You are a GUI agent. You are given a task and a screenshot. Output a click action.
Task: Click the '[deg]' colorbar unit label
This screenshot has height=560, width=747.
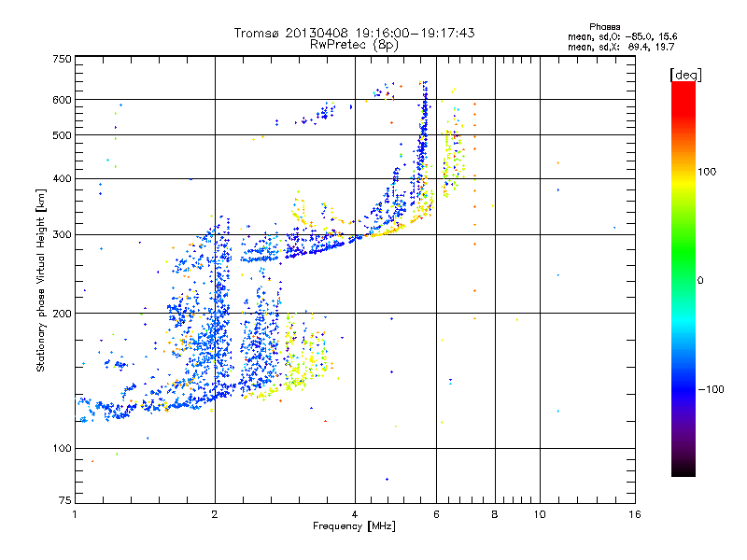pos(685,75)
